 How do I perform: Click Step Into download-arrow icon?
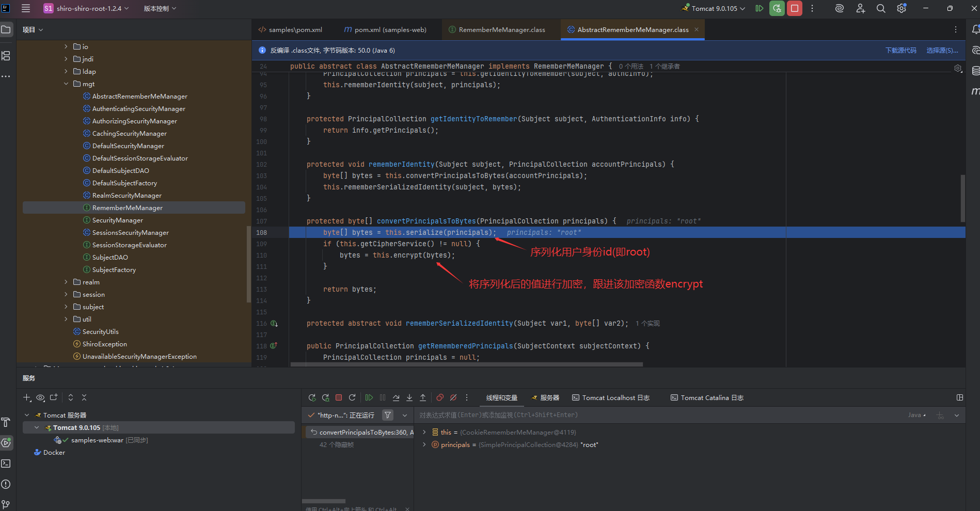click(x=409, y=397)
